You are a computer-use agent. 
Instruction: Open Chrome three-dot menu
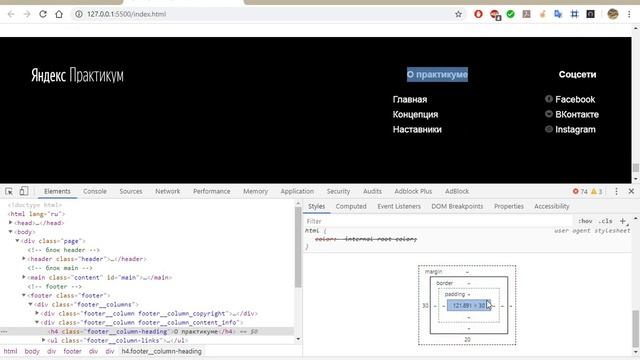(x=629, y=14)
